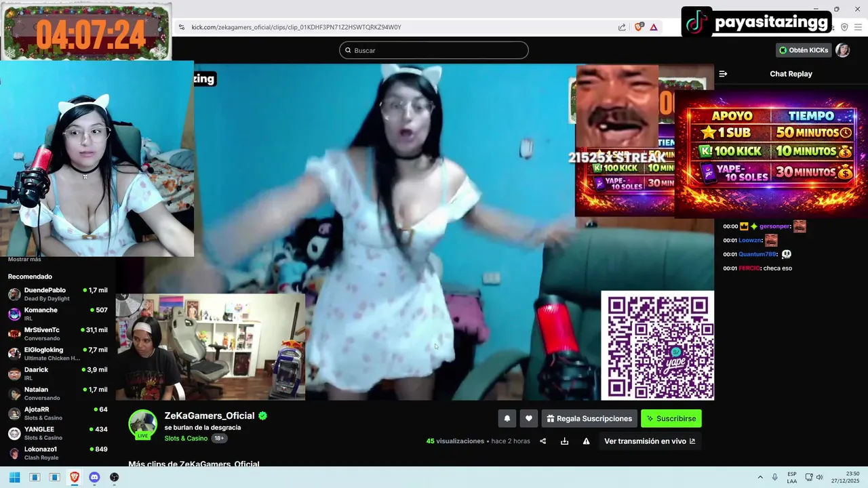Open Windows Start menu
The image size is (868, 488).
click(x=14, y=477)
